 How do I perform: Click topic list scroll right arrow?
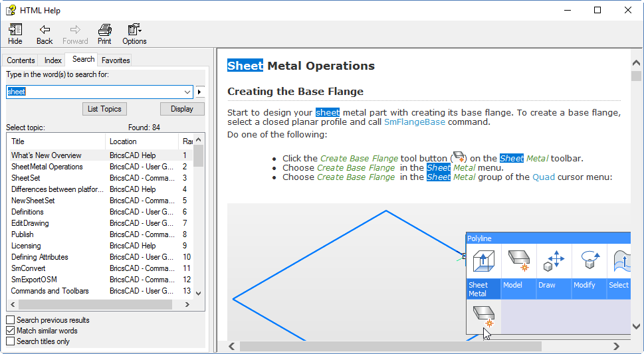pos(187,304)
